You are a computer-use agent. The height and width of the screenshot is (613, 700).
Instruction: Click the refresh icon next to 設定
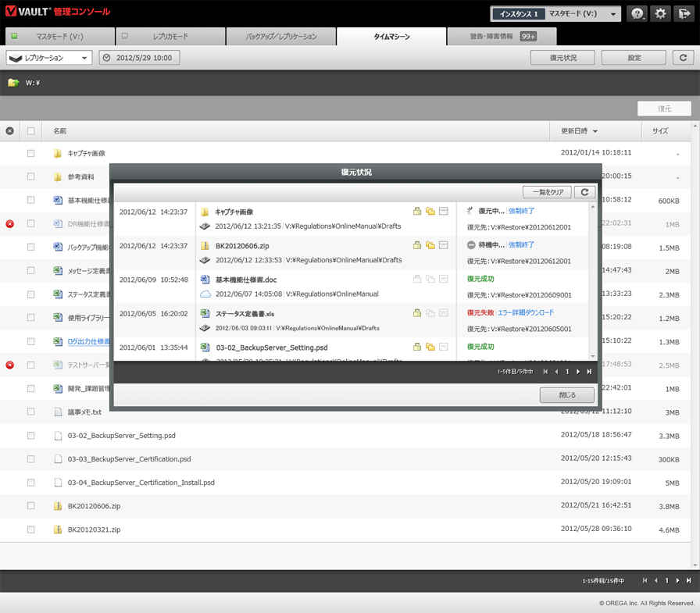[683, 58]
